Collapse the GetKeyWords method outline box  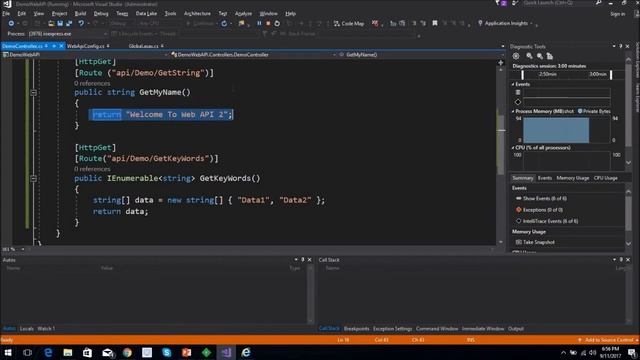coord(33,178)
